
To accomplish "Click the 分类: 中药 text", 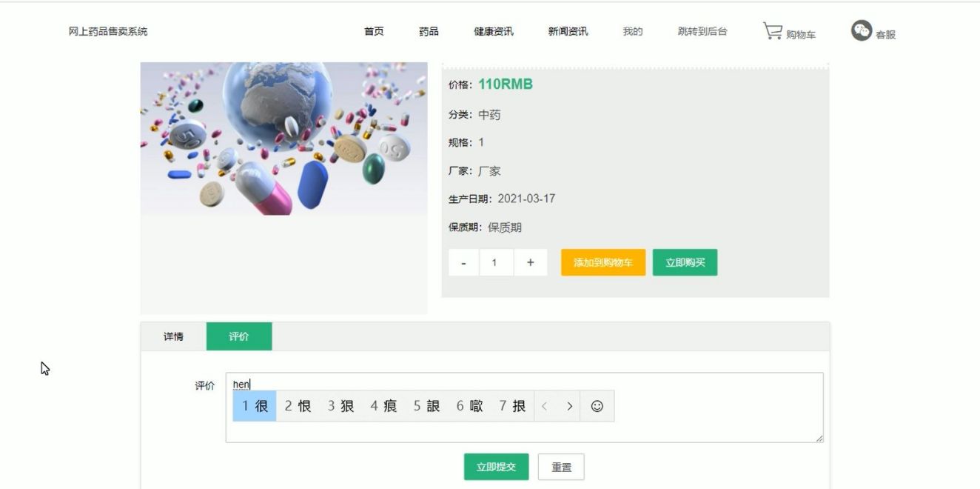I will (x=474, y=115).
